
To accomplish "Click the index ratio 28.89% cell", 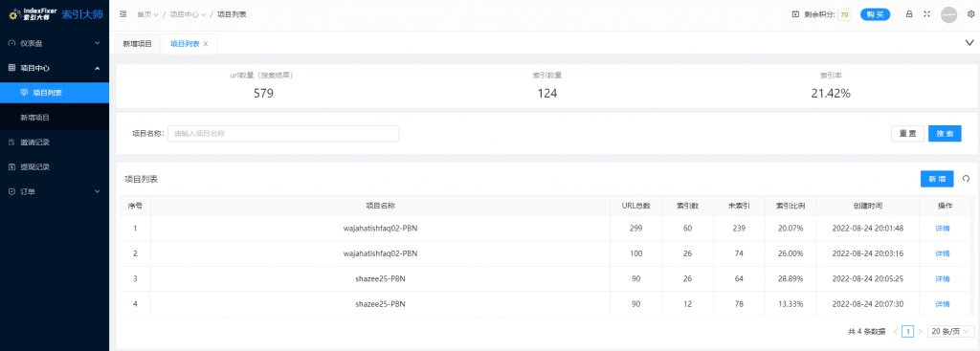I will click(x=791, y=278).
